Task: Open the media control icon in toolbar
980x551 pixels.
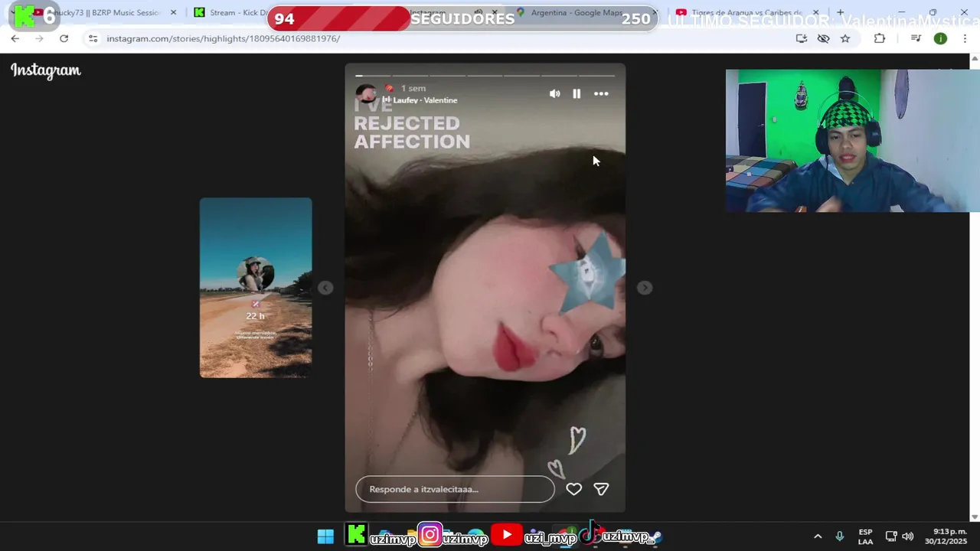Action: pos(916,38)
